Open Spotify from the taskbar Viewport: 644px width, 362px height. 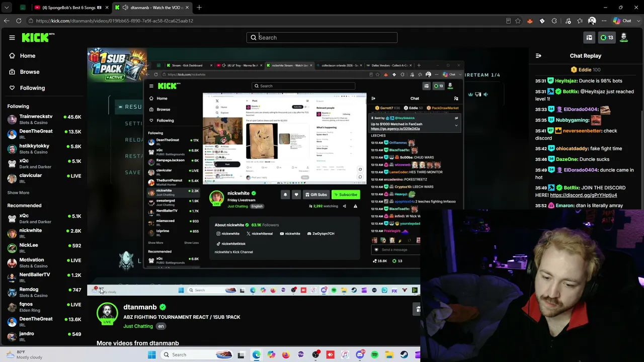pyautogui.click(x=375, y=355)
